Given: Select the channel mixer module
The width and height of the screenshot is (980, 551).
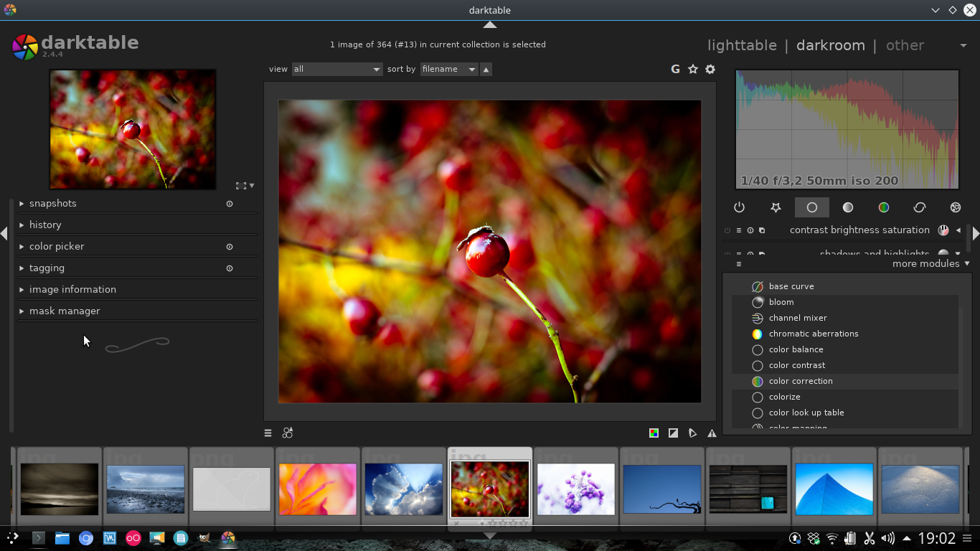Looking at the screenshot, I should tap(798, 318).
